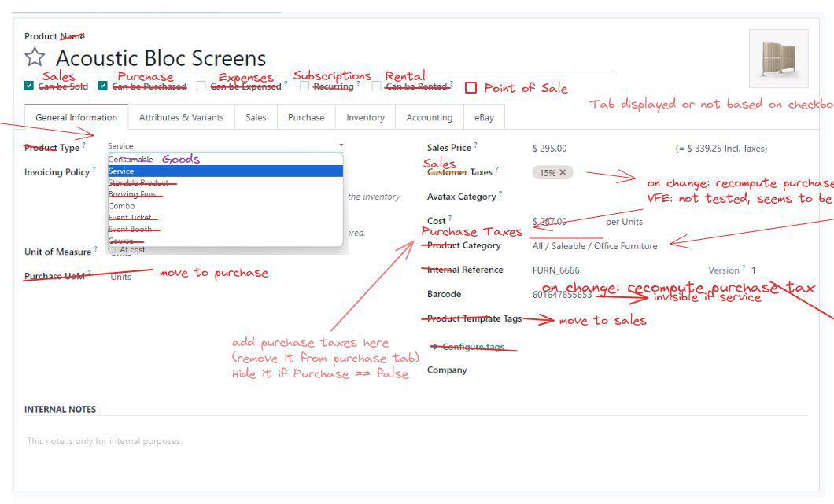The width and height of the screenshot is (834, 504).
Task: Remove the 15% customer tax tag
Action: click(563, 172)
